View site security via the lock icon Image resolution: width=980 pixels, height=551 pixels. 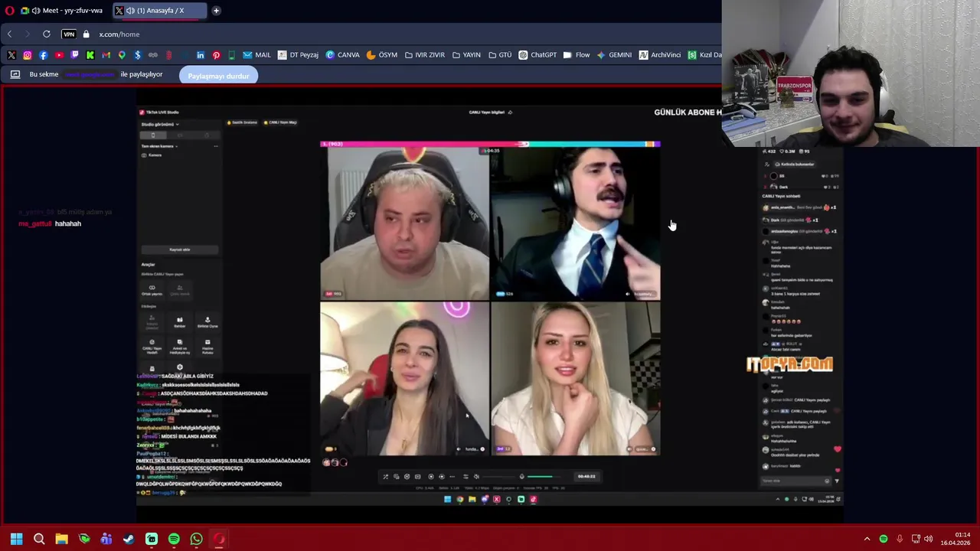click(x=86, y=34)
